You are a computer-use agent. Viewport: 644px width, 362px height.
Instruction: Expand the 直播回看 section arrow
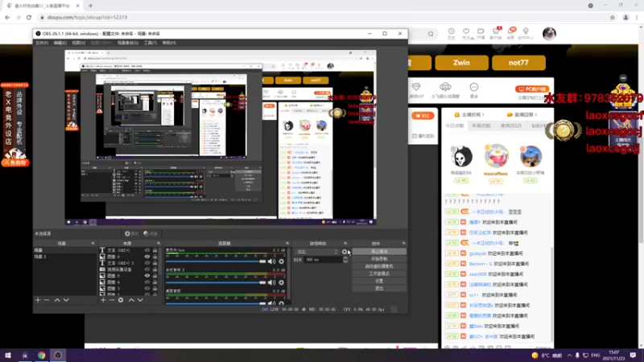[535, 114]
